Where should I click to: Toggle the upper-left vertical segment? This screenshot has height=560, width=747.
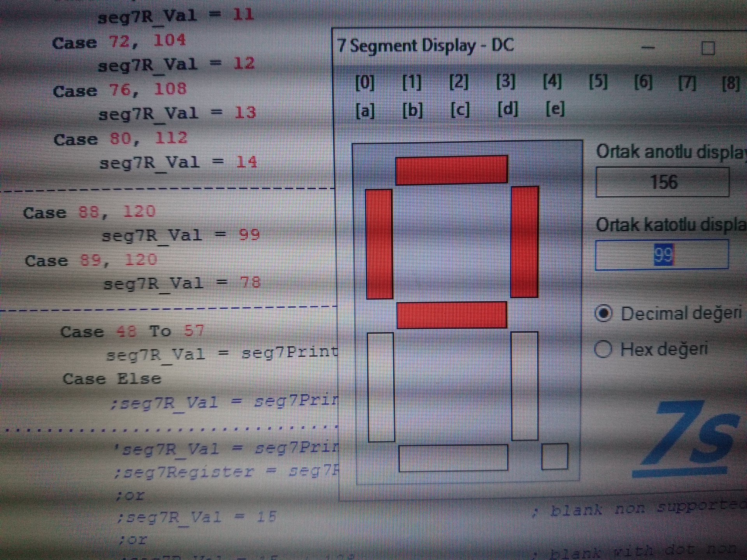(379, 244)
